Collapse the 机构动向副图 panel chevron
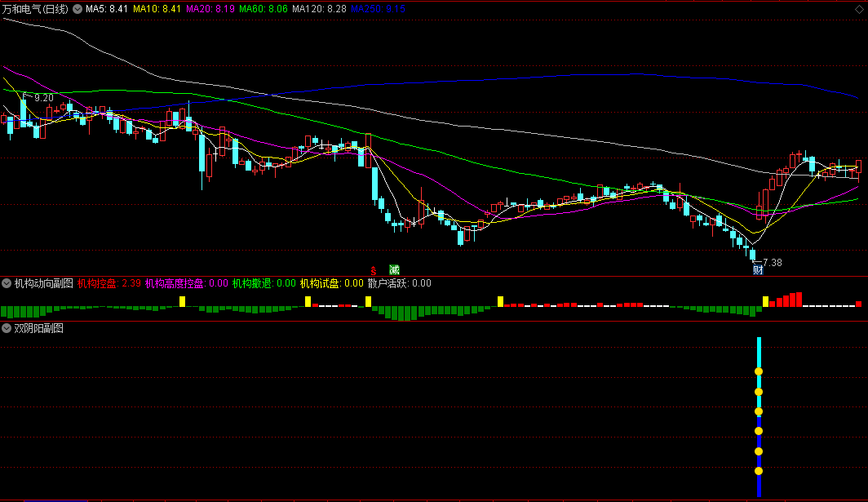 pos(7,283)
